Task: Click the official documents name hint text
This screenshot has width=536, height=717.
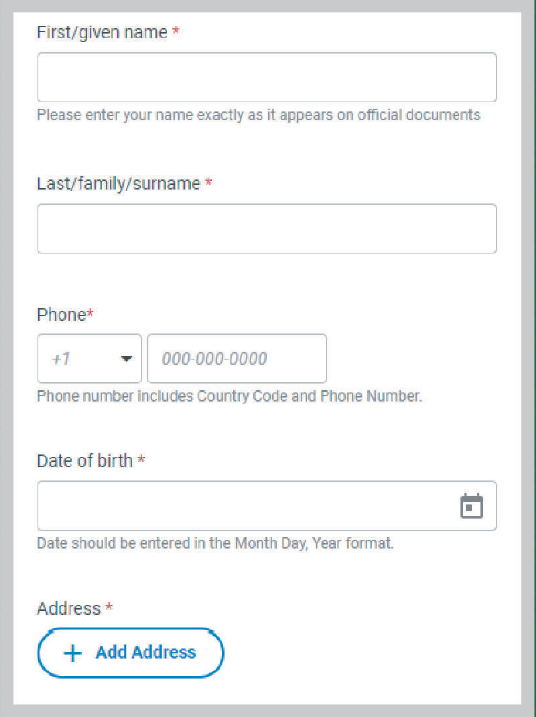Action: pyautogui.click(x=258, y=115)
